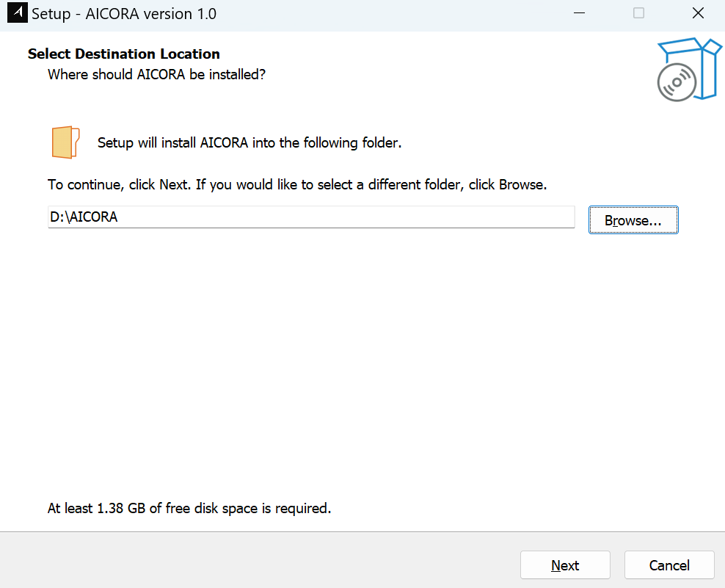
Task: Close the setup window with the X
Action: click(698, 13)
